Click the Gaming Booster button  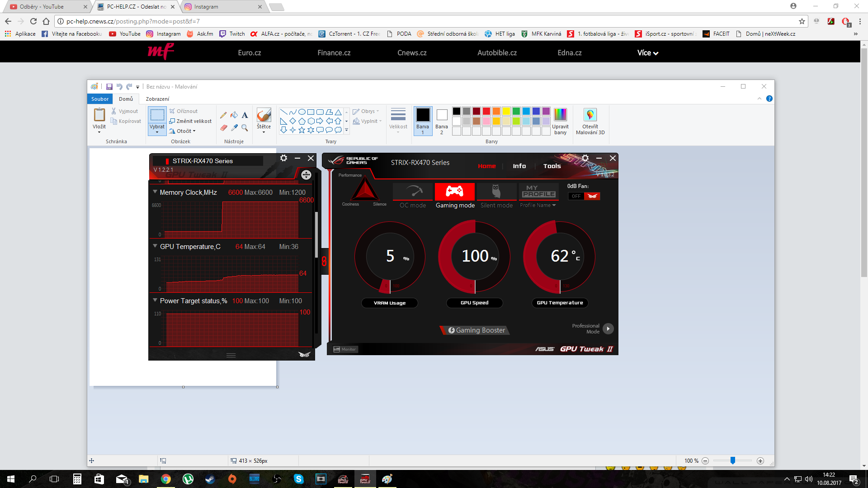(x=475, y=330)
